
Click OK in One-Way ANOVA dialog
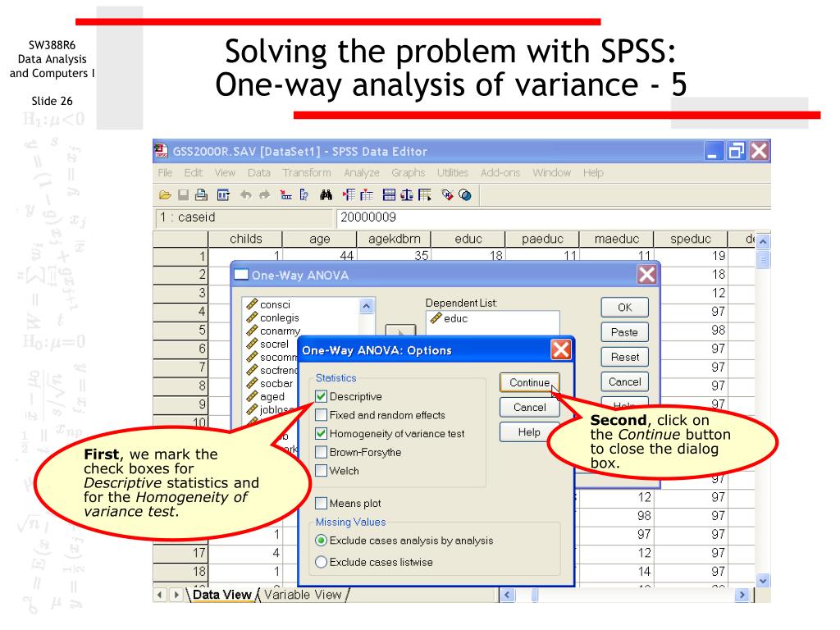(x=624, y=308)
